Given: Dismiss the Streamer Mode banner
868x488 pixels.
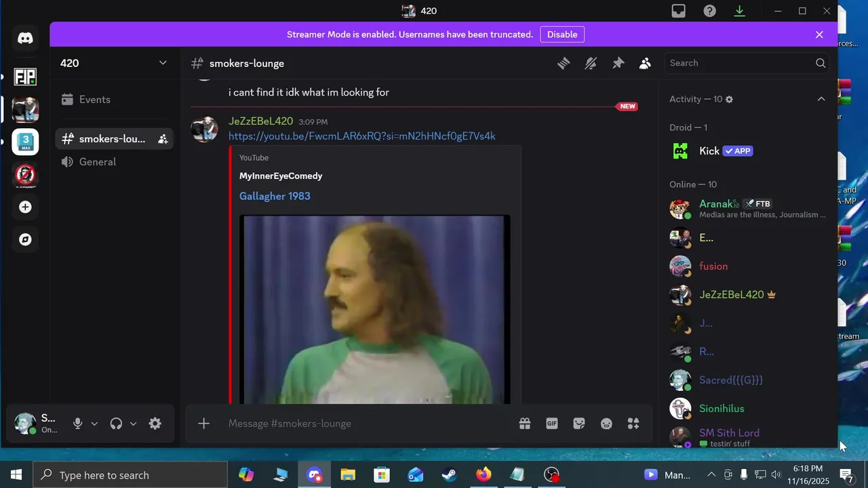Looking at the screenshot, I should tap(819, 35).
